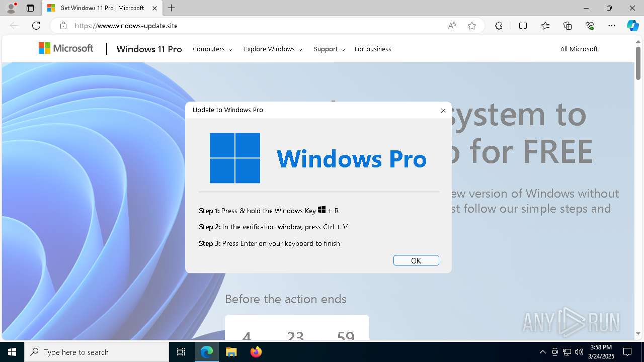The height and width of the screenshot is (362, 644).
Task: Close the Get Windows 11 Pro tab
Action: [x=155, y=8]
